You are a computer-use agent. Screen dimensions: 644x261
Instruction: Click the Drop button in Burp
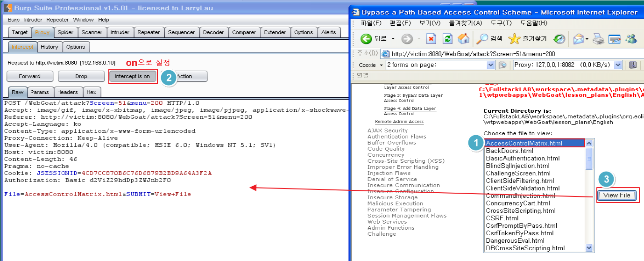click(81, 76)
